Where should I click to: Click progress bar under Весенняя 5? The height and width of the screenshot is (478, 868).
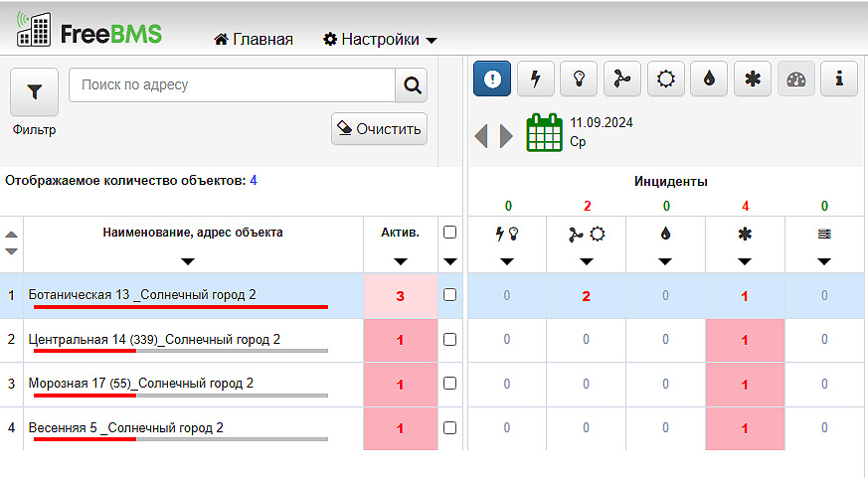[181, 439]
